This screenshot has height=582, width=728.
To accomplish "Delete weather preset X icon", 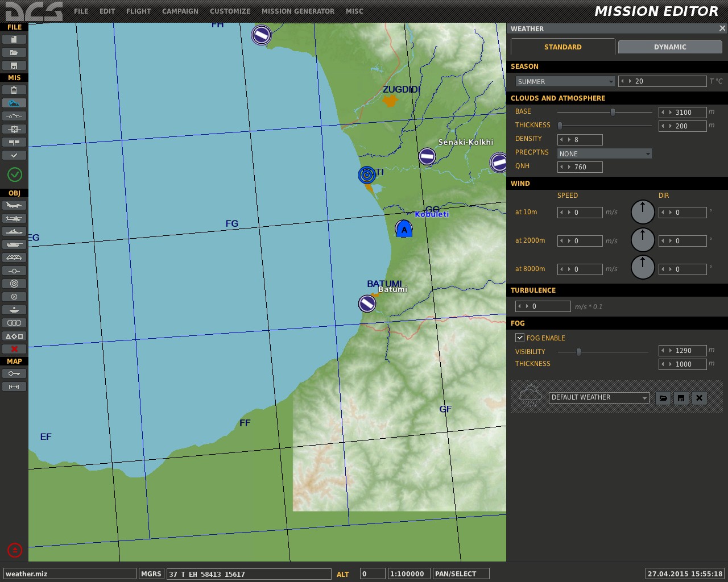I will 700,398.
